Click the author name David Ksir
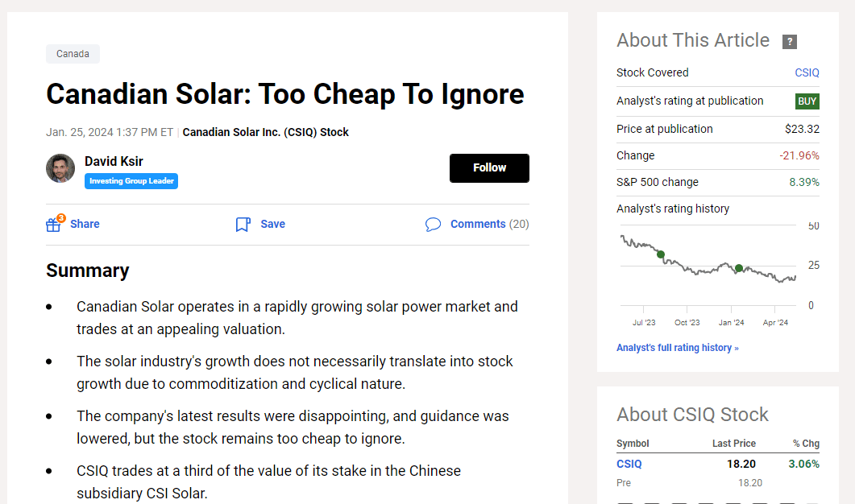Viewport: 855px width, 504px height. point(114,161)
